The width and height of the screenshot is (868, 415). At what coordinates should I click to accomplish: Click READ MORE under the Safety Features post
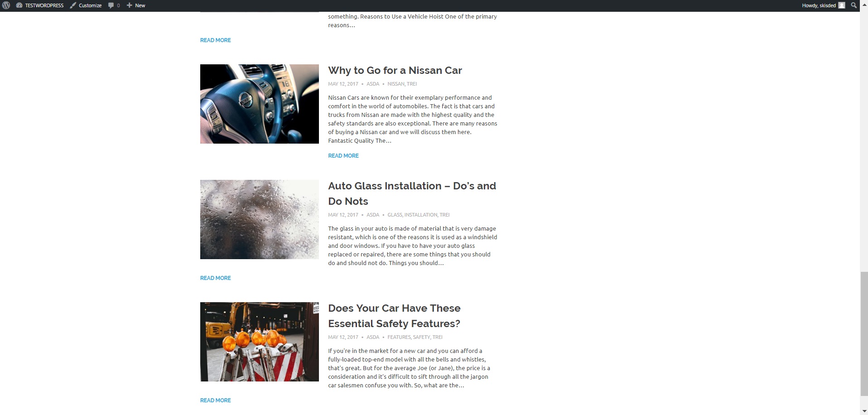click(x=216, y=400)
